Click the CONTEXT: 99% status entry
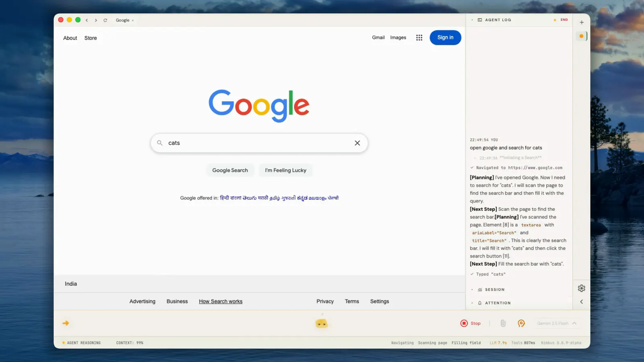The height and width of the screenshot is (362, 644). point(130,343)
